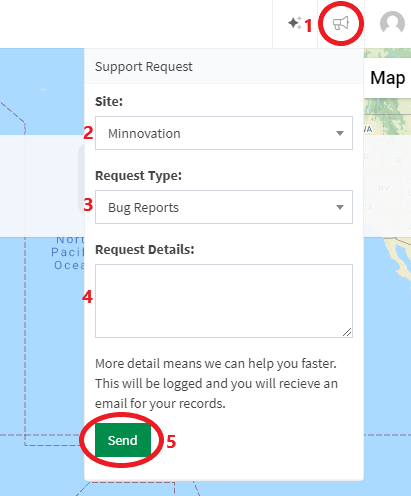This screenshot has height=496, width=411.
Task: Click the Site: field label
Action: [109, 101]
